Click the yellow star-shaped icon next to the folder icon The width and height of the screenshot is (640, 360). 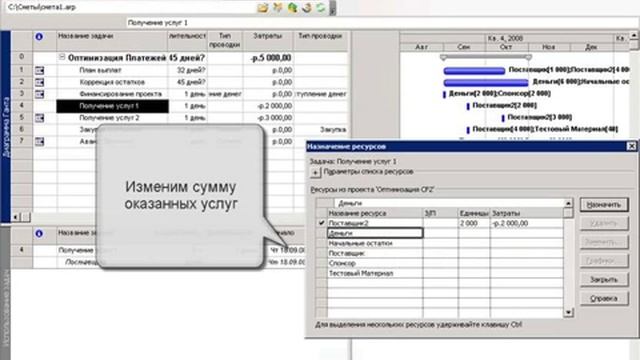coord(278,7)
